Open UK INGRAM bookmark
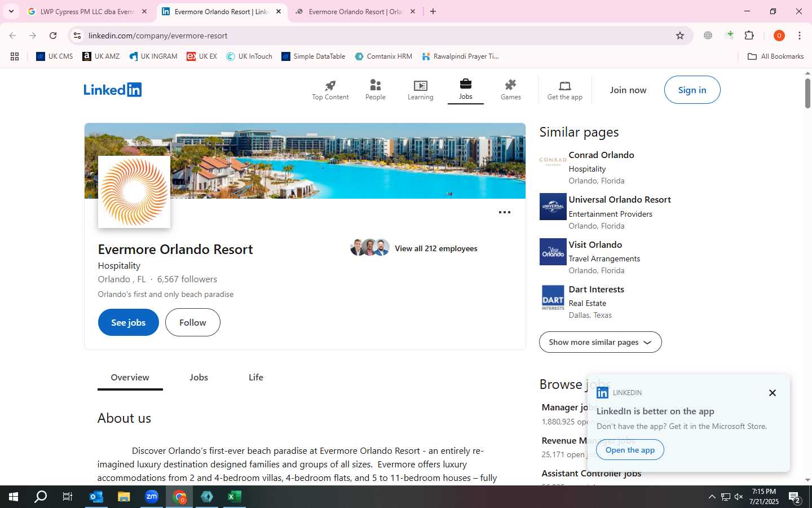Viewport: 812px width, 508px height. 153,56
